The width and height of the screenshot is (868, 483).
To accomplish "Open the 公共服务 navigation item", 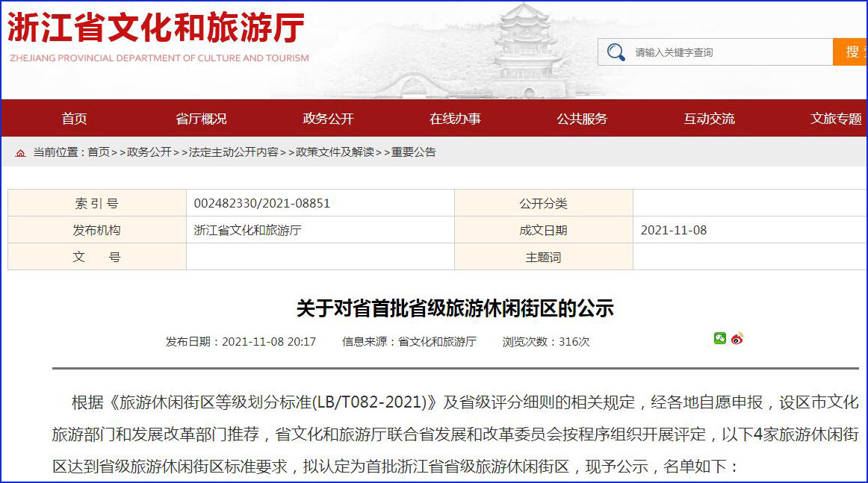I will pyautogui.click(x=582, y=119).
